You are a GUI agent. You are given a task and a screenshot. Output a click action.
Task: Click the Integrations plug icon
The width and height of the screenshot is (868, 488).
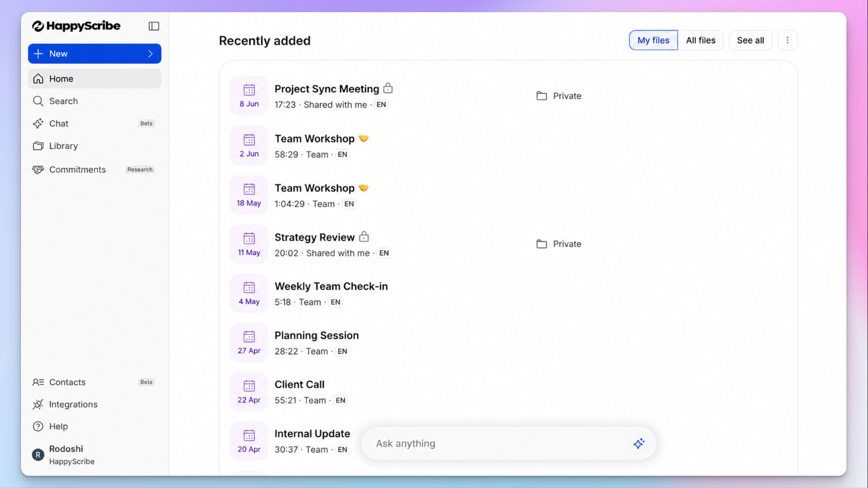[38, 404]
